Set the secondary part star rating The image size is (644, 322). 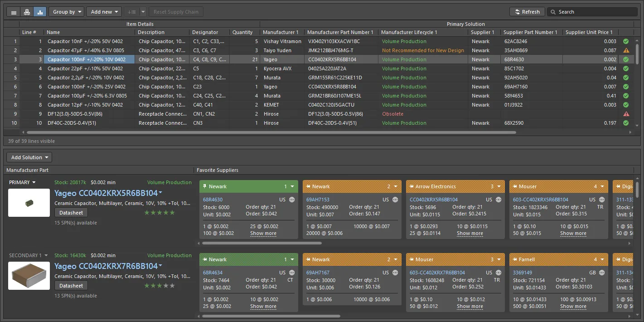(160, 286)
